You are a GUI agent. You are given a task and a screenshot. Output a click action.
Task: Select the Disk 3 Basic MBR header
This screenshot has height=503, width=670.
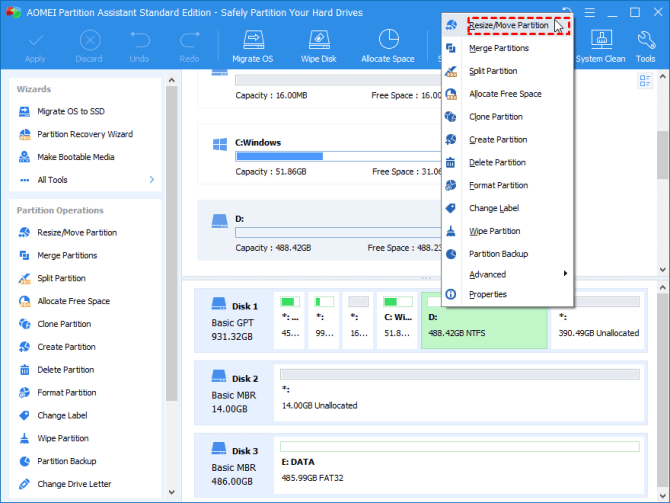coord(234,465)
